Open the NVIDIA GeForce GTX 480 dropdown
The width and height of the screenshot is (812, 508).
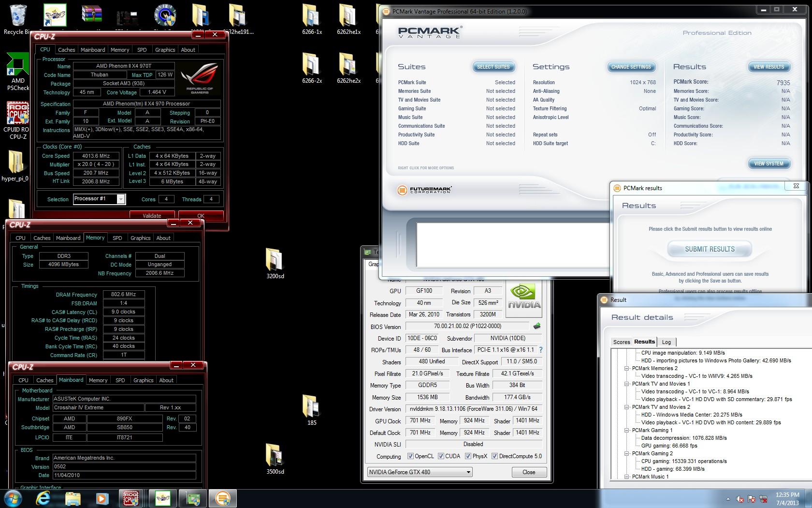coord(420,472)
